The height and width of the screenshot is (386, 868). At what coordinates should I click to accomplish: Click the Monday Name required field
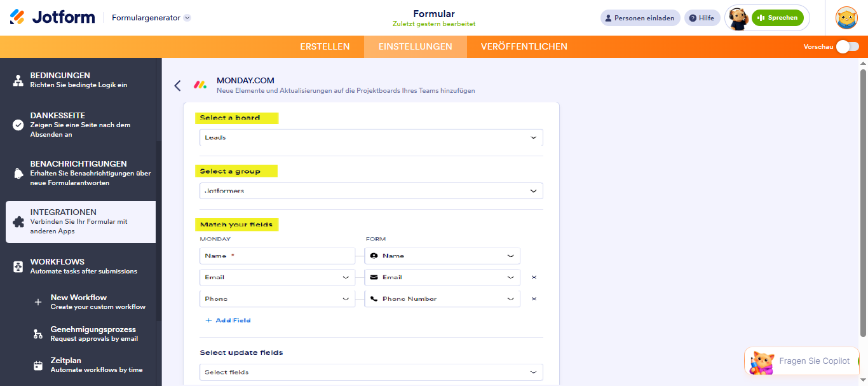click(x=277, y=256)
